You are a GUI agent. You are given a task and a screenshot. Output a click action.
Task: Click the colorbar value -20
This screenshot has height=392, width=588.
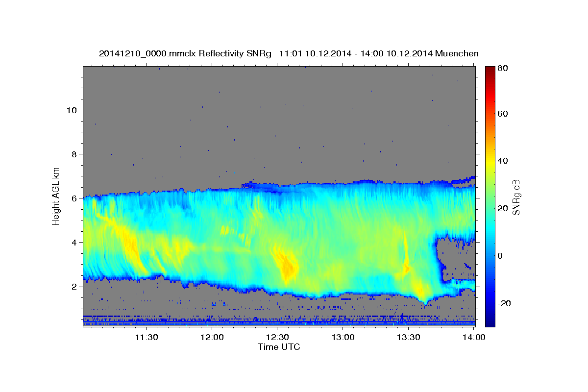pos(503,303)
